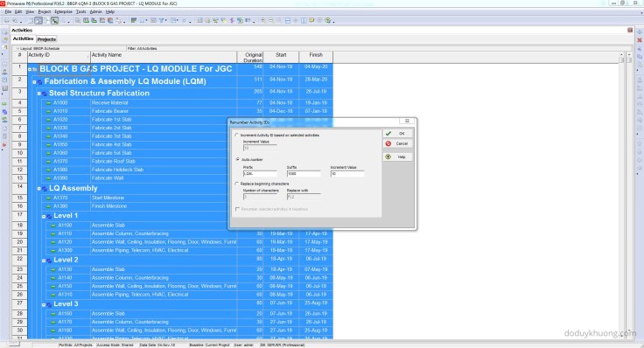This screenshot has width=644, height=348.
Task: Collapse the Level 3 band
Action: click(x=44, y=304)
